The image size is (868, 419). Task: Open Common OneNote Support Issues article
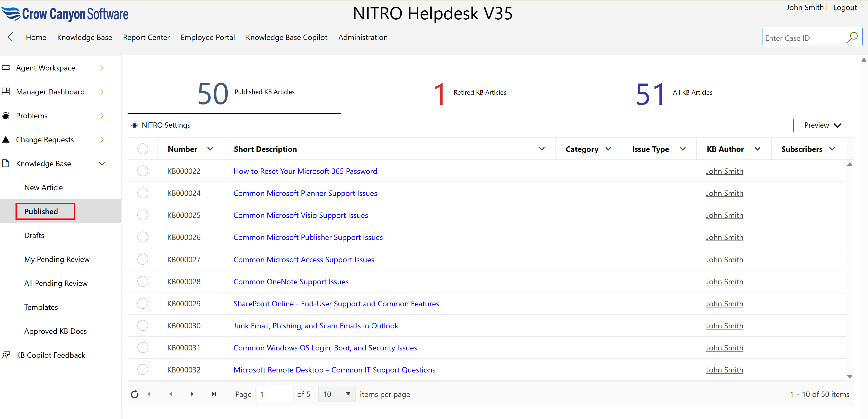click(291, 282)
